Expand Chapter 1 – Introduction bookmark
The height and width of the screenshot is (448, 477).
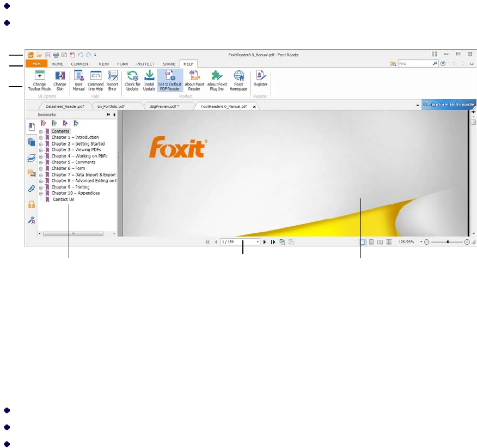[41, 138]
